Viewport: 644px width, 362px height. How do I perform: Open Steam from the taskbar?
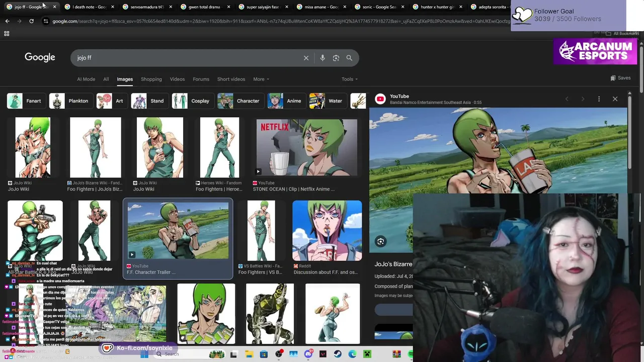pos(338,354)
